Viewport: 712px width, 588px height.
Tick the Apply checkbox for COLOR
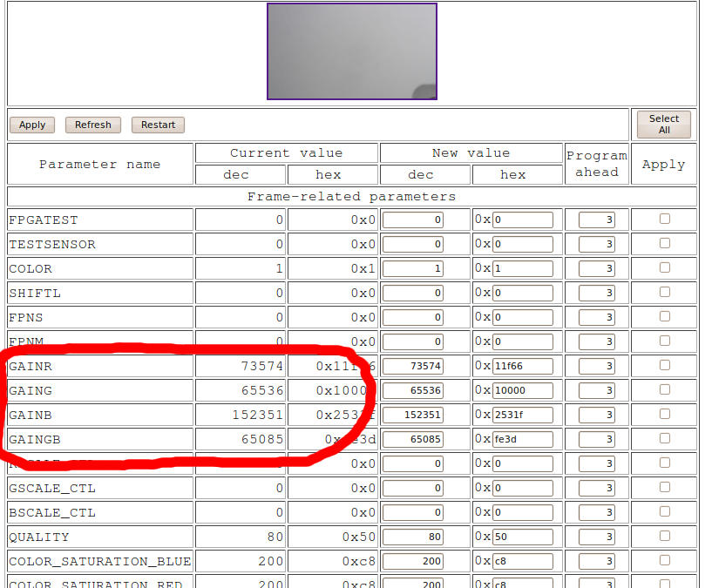[x=664, y=268]
